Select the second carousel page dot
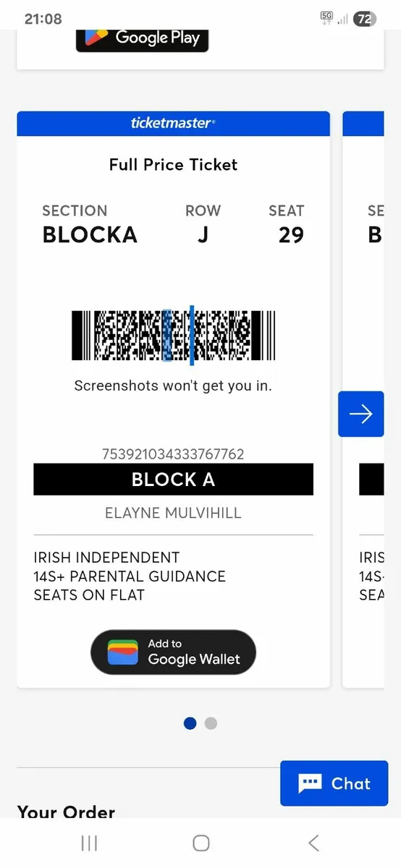Screen dimensions: 401x868 click(x=211, y=723)
